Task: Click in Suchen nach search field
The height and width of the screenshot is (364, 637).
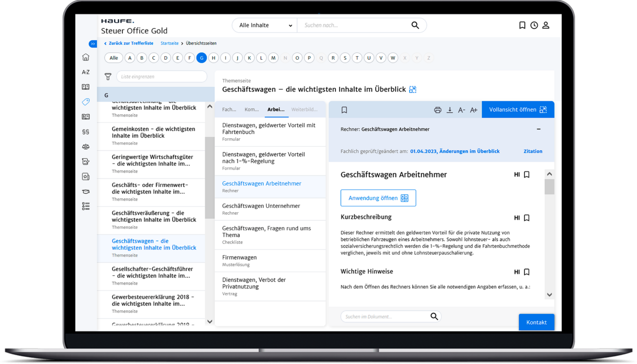Action: coord(354,25)
